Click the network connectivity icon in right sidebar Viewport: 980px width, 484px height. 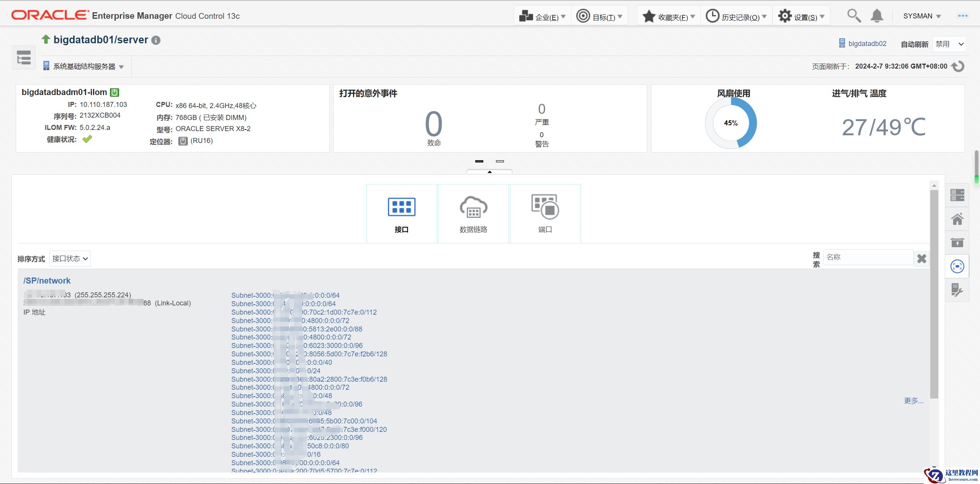pos(957,266)
